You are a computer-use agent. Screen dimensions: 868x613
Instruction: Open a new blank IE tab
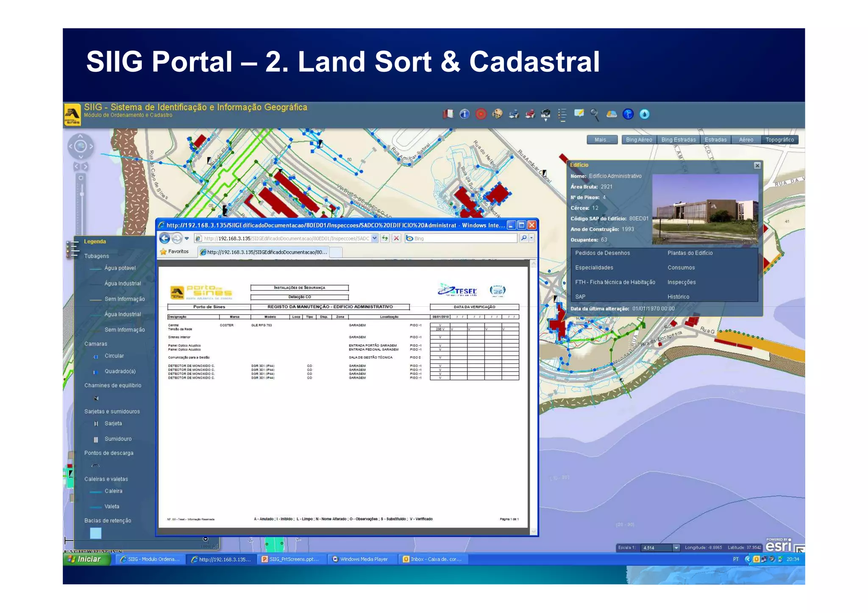click(336, 252)
